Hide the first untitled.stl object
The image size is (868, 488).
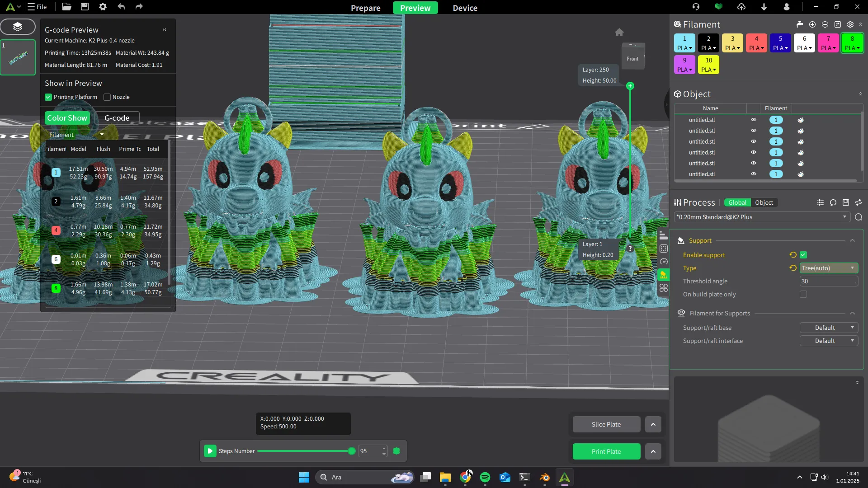click(x=753, y=120)
